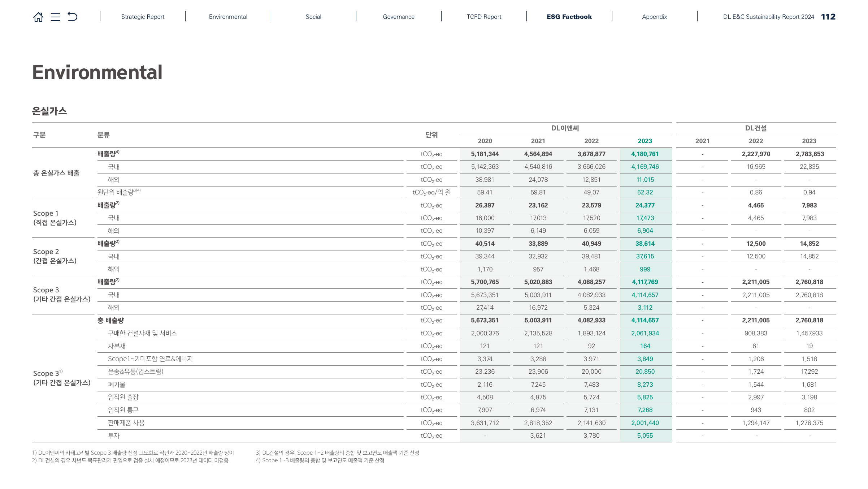868x489 pixels.
Task: Click the 판매제품 사용 2023 value 2,001,440
Action: pyautogui.click(x=645, y=423)
